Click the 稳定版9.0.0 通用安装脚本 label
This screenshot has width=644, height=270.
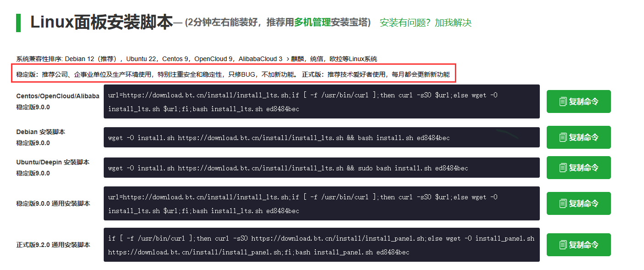[53, 203]
